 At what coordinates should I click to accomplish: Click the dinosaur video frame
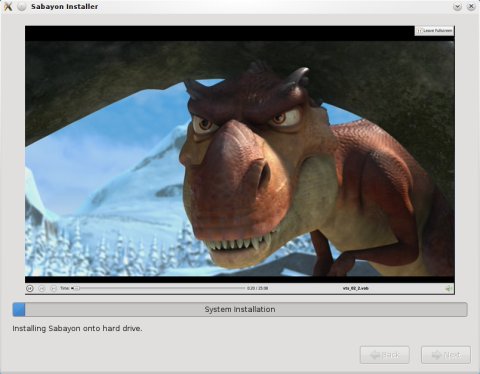[x=240, y=159]
